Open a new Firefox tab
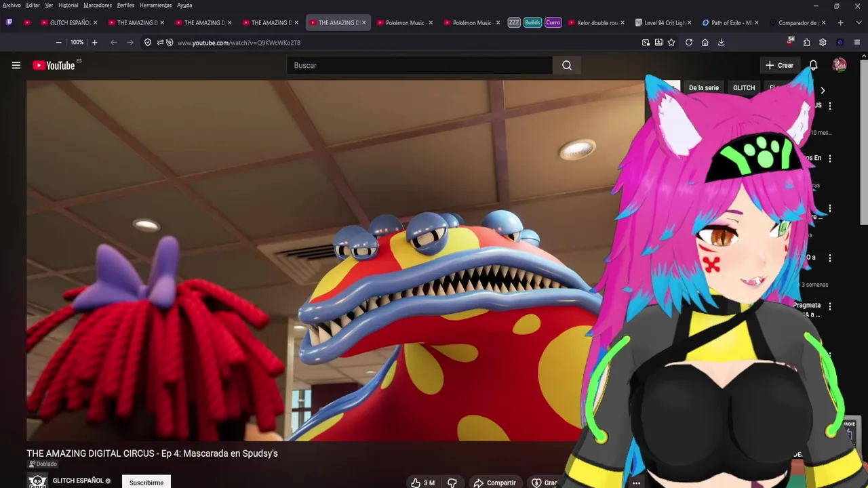 point(841,22)
